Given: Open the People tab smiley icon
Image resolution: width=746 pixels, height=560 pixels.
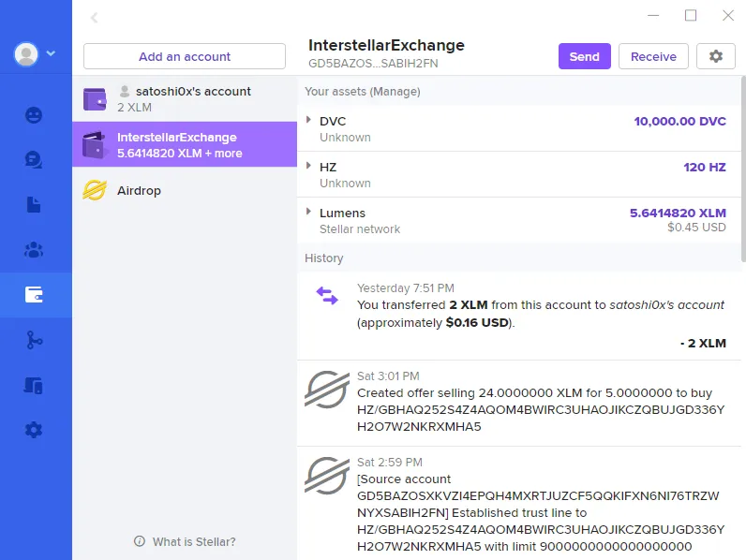Looking at the screenshot, I should coord(34,115).
